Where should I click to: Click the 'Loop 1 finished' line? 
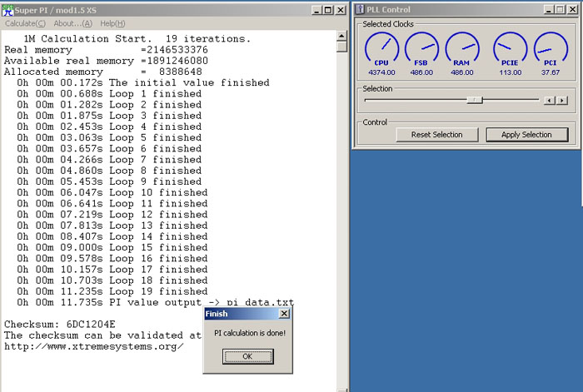(x=109, y=94)
